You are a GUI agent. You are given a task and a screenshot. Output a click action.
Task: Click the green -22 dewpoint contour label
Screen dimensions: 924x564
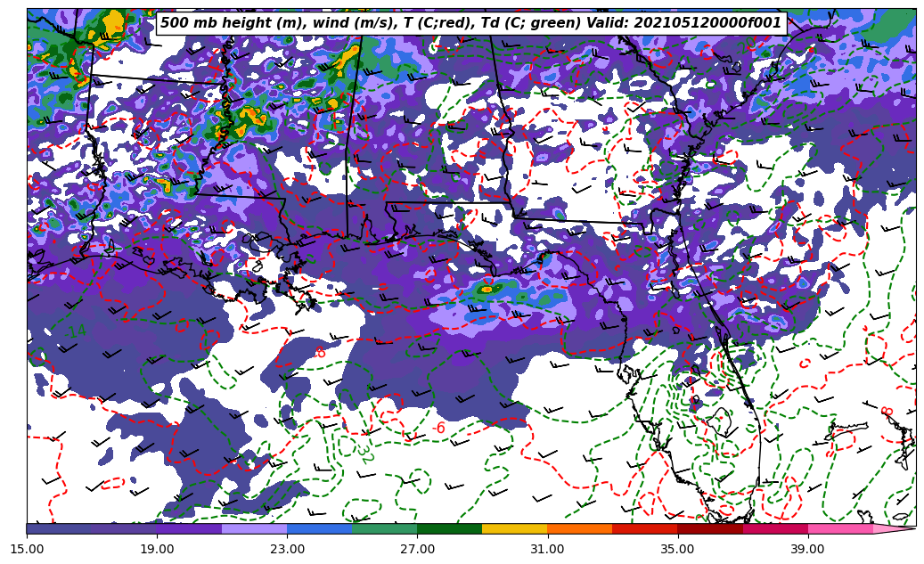pos(364,454)
